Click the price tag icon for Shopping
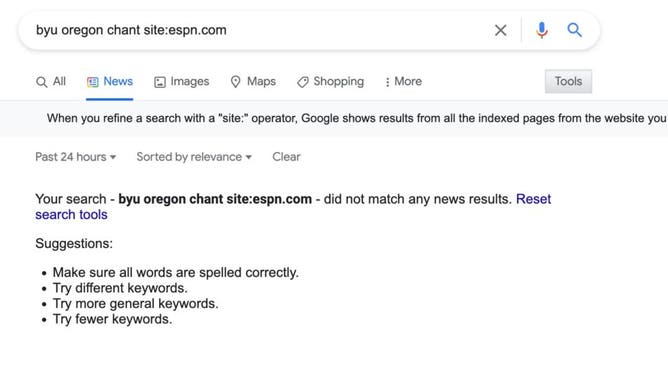The image size is (668, 376). 302,82
